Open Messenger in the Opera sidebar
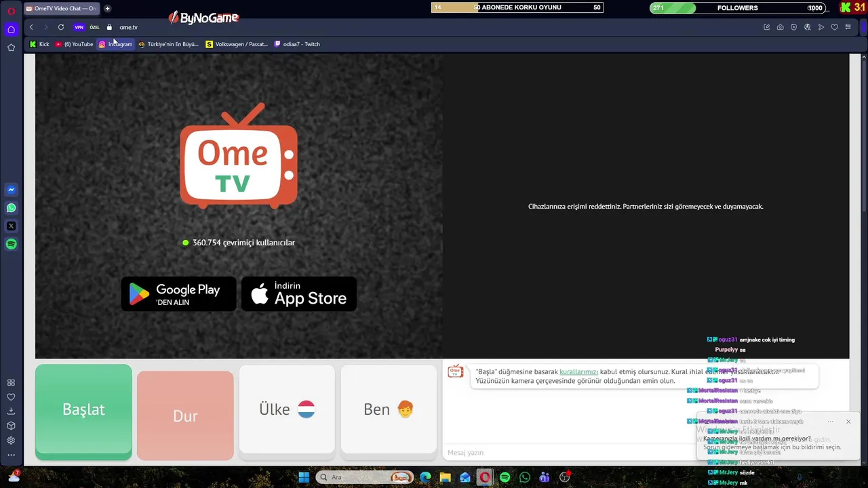The width and height of the screenshot is (868, 488). 11,190
